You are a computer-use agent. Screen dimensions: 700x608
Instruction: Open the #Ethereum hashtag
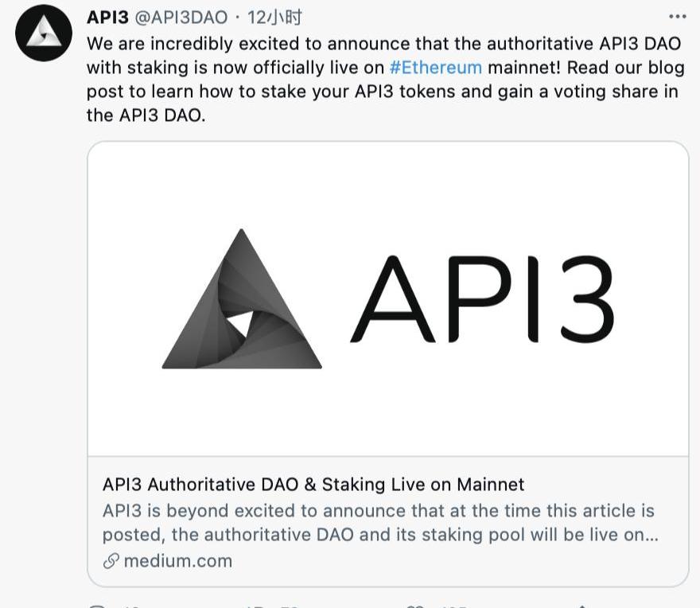(x=435, y=67)
